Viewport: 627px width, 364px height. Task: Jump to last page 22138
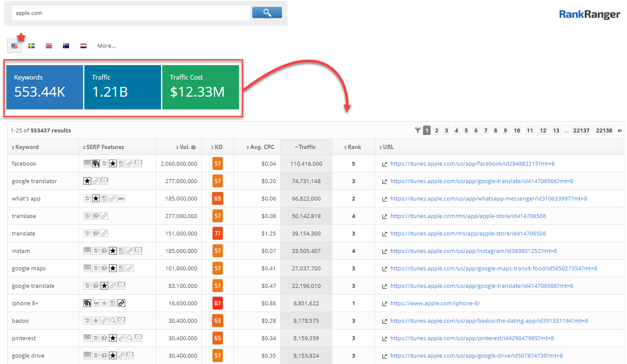604,131
